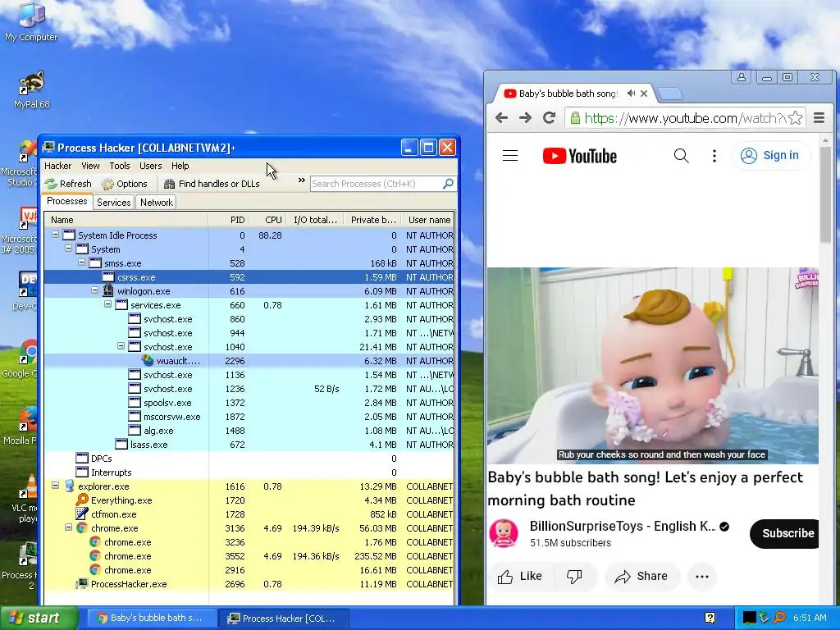The height and width of the screenshot is (630, 840).
Task: Select chrome.exe with PID 3552
Action: (x=249, y=556)
